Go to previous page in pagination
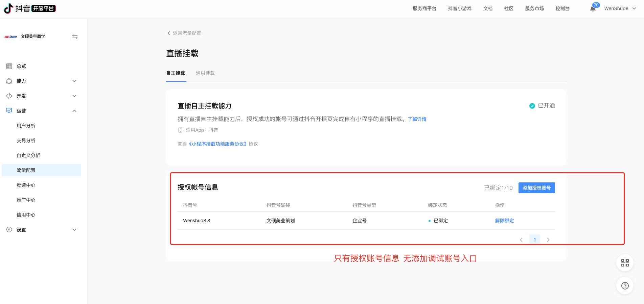 click(521, 240)
